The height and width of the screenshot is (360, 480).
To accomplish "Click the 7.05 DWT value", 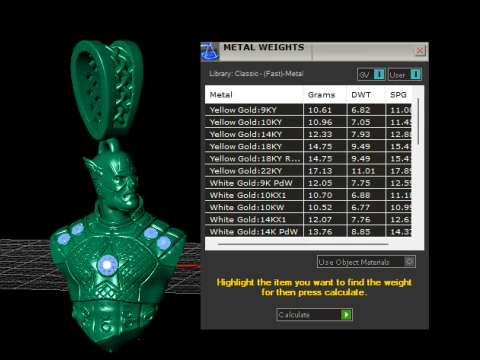I will (x=361, y=122).
